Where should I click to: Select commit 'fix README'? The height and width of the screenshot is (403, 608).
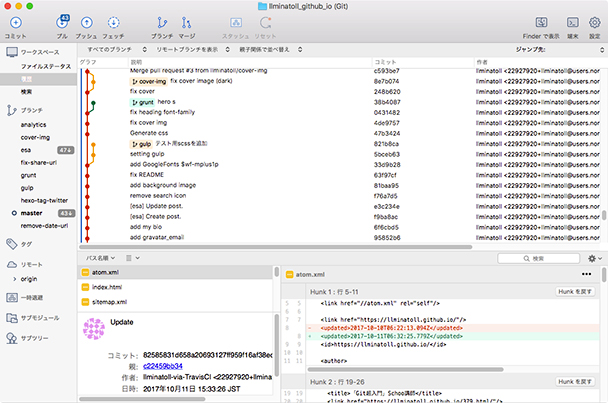(x=147, y=175)
